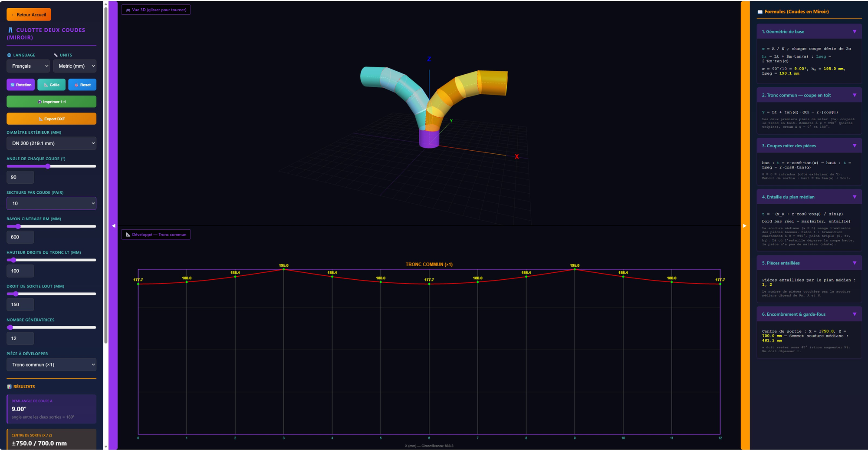The width and height of the screenshot is (868, 450).
Task: Click the Nombre génératrices slider
Action: [51, 328]
